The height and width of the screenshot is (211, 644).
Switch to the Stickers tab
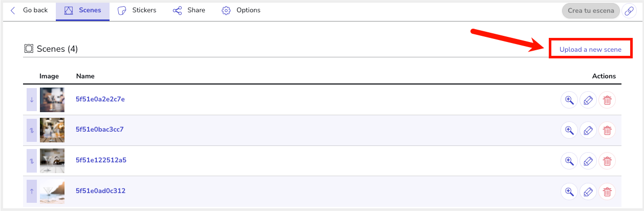tap(137, 10)
